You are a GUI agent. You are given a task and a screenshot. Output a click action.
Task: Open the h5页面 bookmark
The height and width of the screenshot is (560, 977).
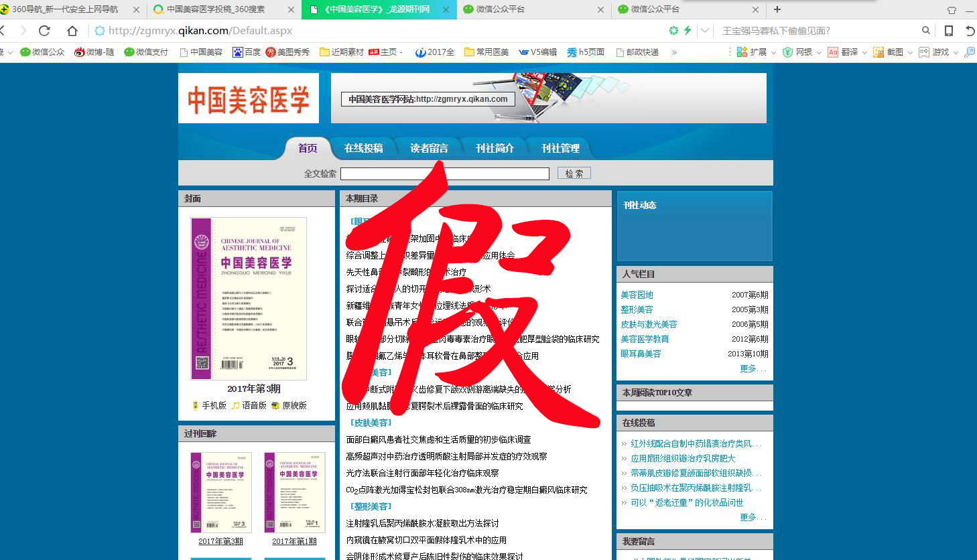(x=586, y=52)
